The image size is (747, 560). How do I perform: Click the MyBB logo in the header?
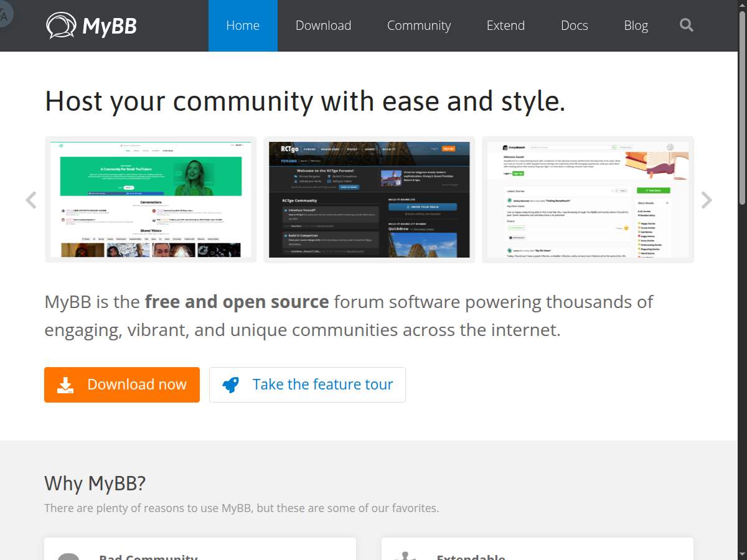(92, 26)
